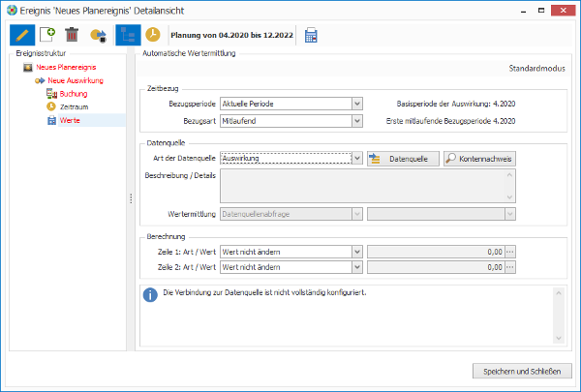Click the datasource not configured message text
Image resolution: width=581 pixels, height=392 pixels.
click(x=264, y=292)
